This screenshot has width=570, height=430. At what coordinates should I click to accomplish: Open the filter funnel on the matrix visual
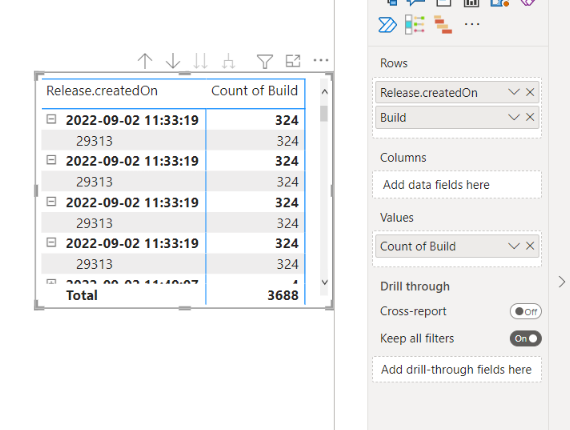(265, 61)
